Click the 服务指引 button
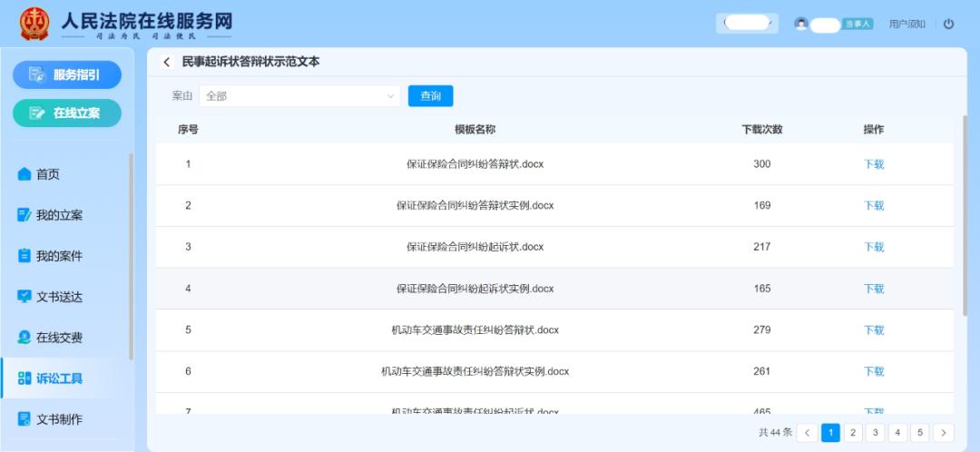 point(67,74)
